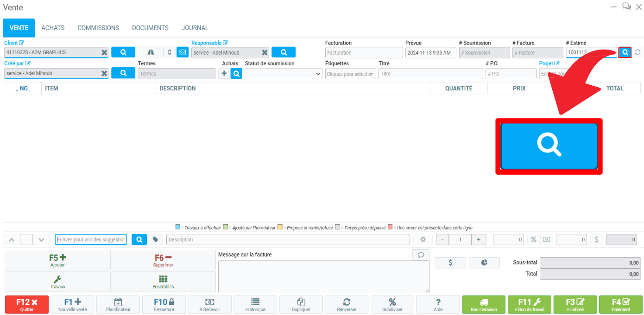Viewport: 644px width, 315px height.
Task: Open the Statut de soumission dropdown
Action: coord(283,74)
